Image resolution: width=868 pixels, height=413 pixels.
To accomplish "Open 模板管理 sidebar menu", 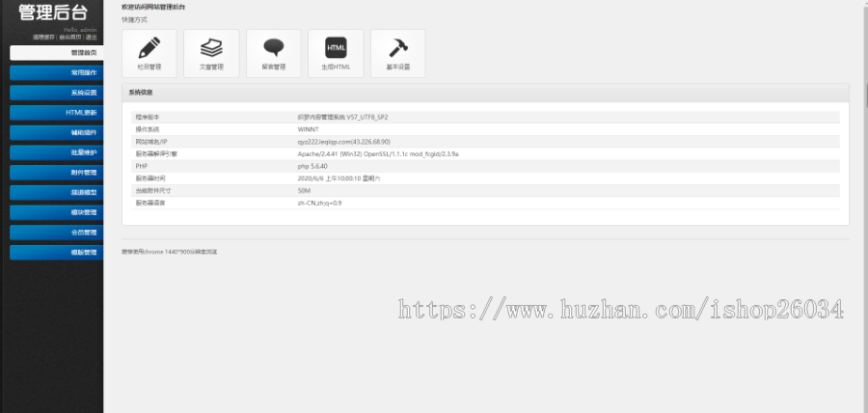I will click(x=57, y=253).
